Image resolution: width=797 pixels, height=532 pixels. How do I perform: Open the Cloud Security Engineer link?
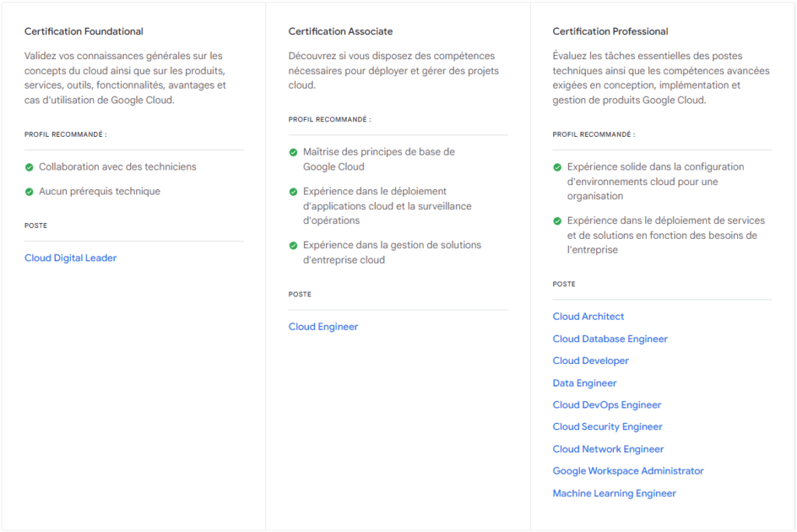(x=607, y=426)
